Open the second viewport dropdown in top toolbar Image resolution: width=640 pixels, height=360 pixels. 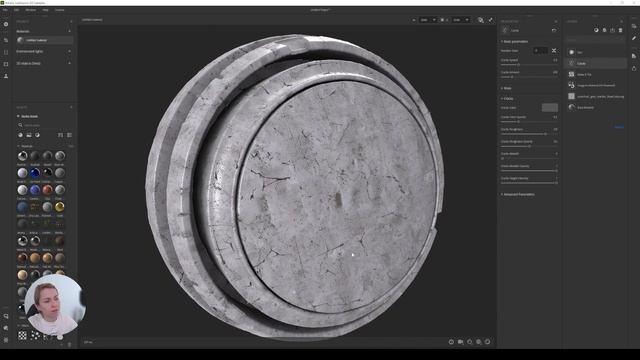pos(460,20)
